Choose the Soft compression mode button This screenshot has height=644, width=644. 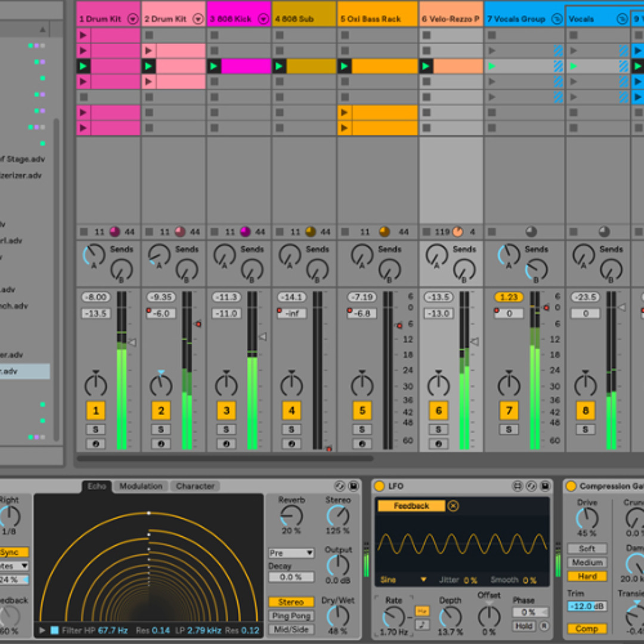pyautogui.click(x=587, y=549)
